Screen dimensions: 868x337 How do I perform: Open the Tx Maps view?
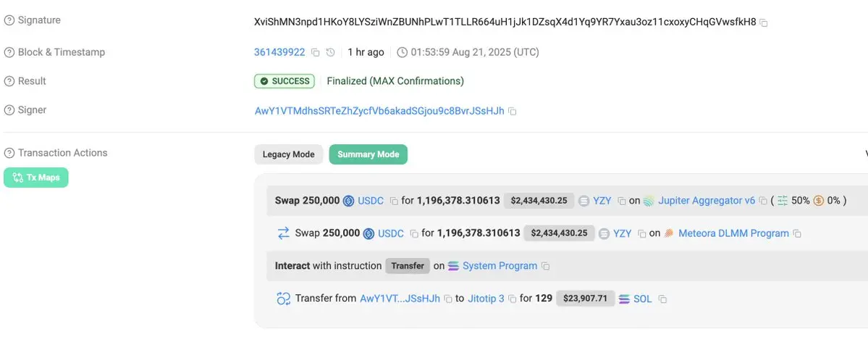point(36,178)
